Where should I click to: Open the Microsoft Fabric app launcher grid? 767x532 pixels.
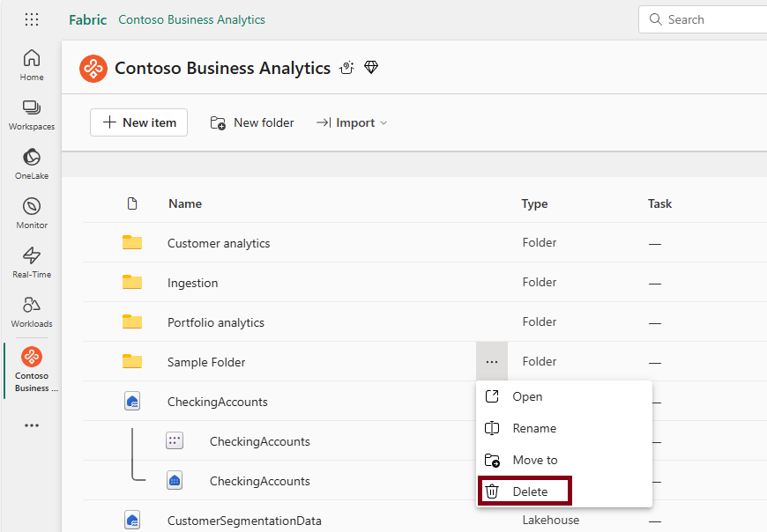(x=31, y=19)
